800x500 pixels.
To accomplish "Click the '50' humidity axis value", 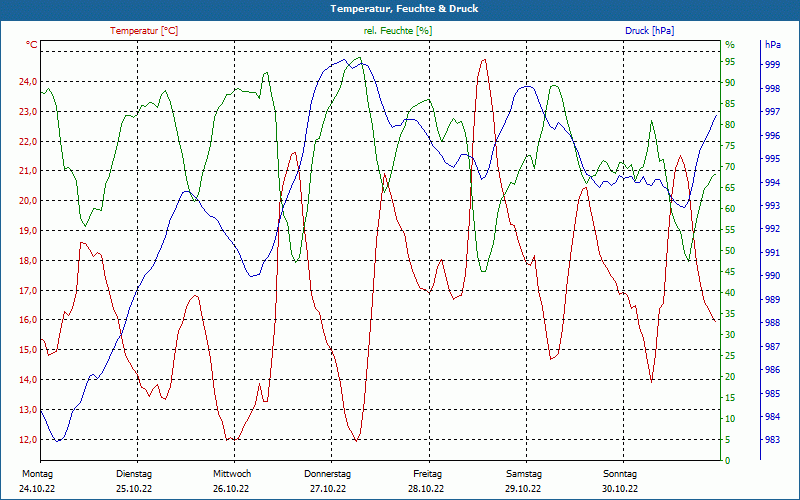I will coord(730,251).
